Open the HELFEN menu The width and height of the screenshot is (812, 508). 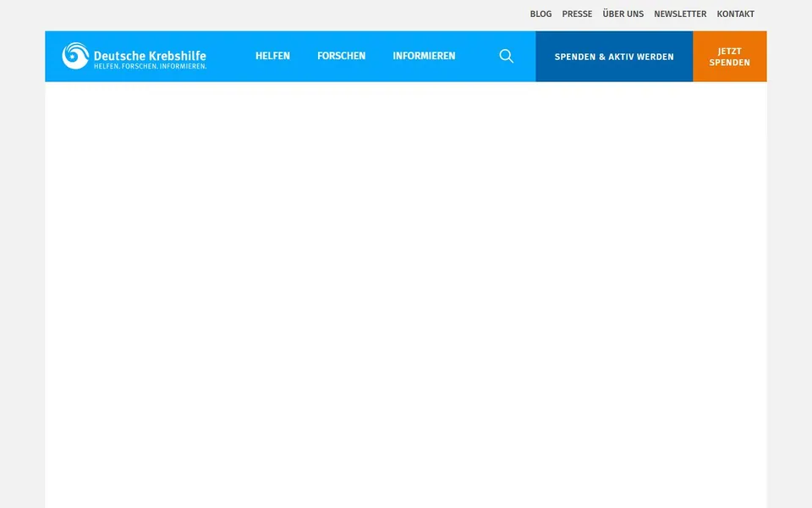tap(272, 56)
